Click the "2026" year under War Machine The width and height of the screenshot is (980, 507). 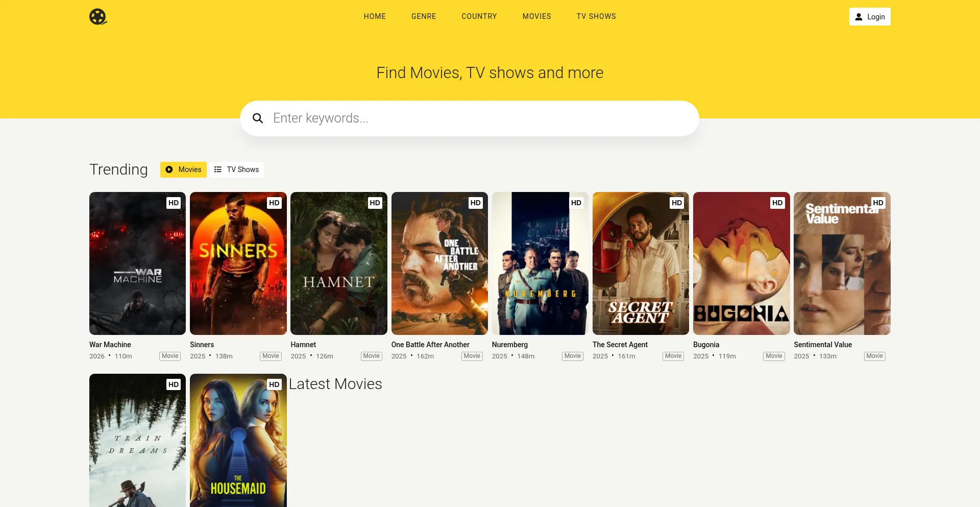click(x=97, y=356)
